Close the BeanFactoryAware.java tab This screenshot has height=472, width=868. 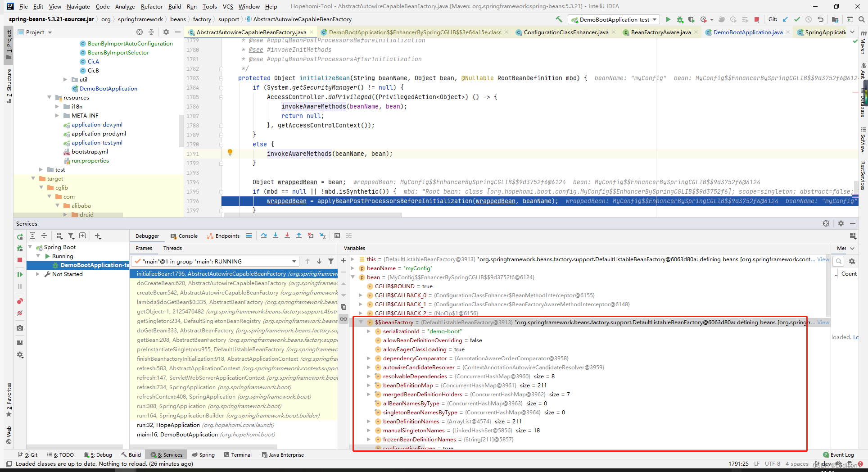[696, 32]
